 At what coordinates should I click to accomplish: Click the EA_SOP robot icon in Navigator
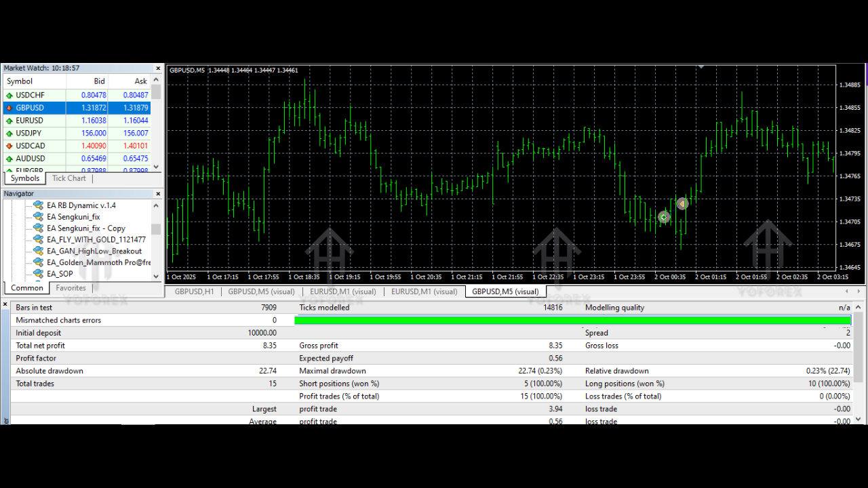(38, 274)
